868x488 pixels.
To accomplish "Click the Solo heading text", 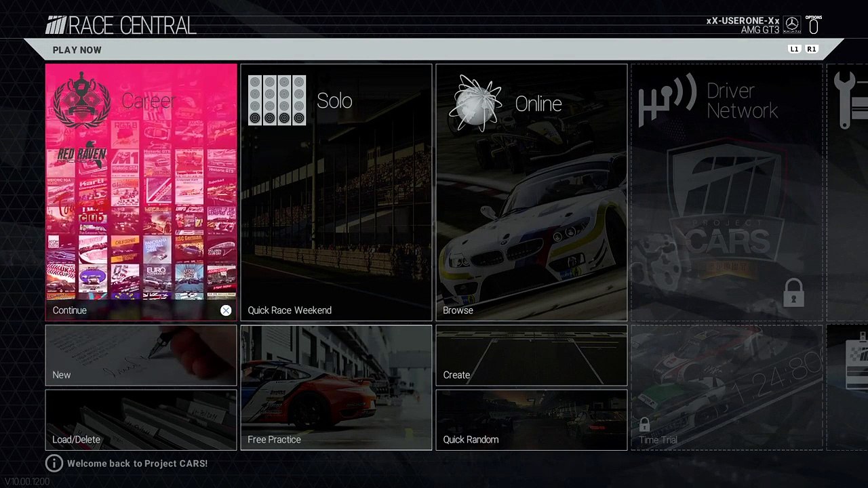I will pos(334,101).
